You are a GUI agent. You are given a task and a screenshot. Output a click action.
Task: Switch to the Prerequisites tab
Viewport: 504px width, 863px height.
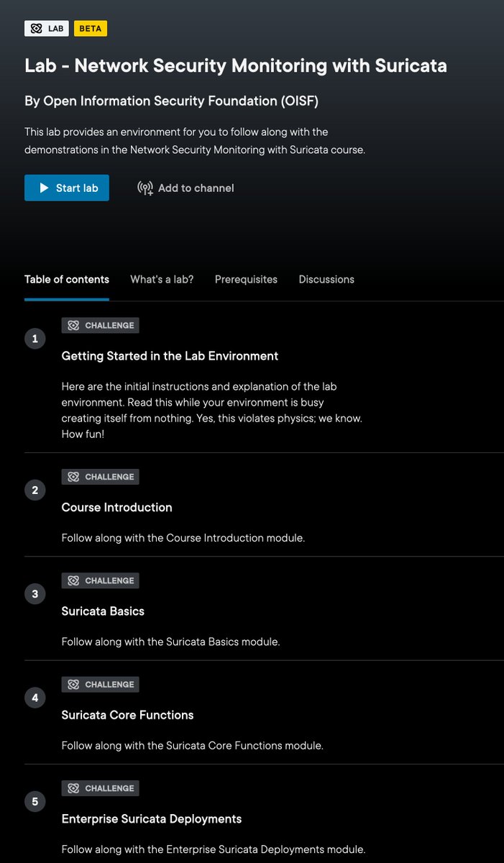pyautogui.click(x=246, y=279)
